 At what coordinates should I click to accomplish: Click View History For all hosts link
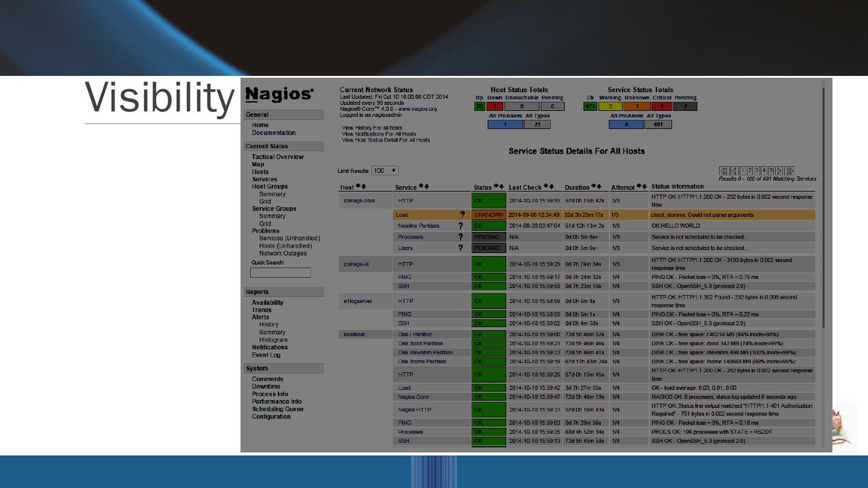[x=372, y=128]
